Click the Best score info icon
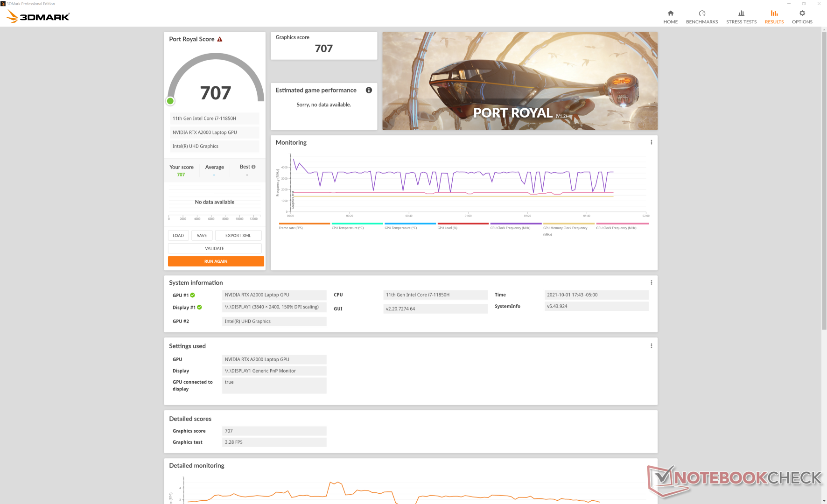The height and width of the screenshot is (504, 827). pyautogui.click(x=253, y=167)
